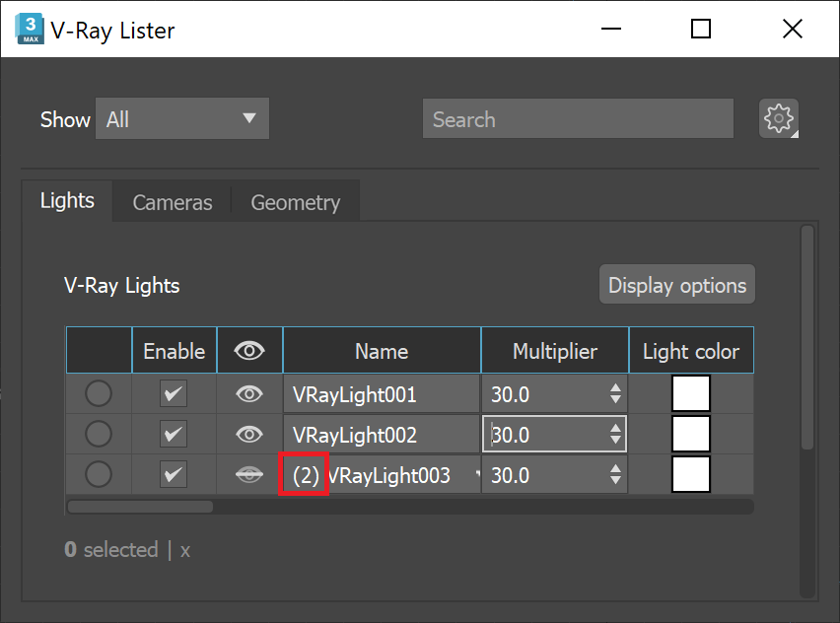Decrease VRayLight002 multiplier with down arrow
Image resolution: width=840 pixels, height=623 pixels.
615,440
